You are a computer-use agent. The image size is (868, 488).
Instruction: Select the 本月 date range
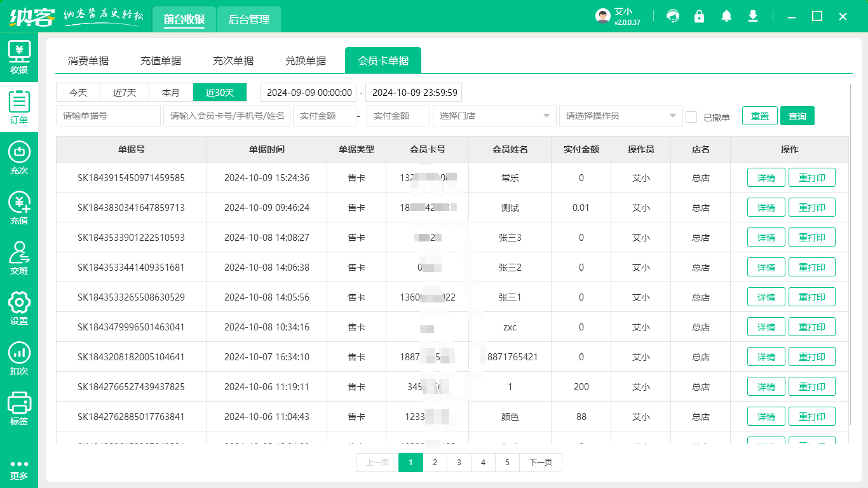[171, 92]
